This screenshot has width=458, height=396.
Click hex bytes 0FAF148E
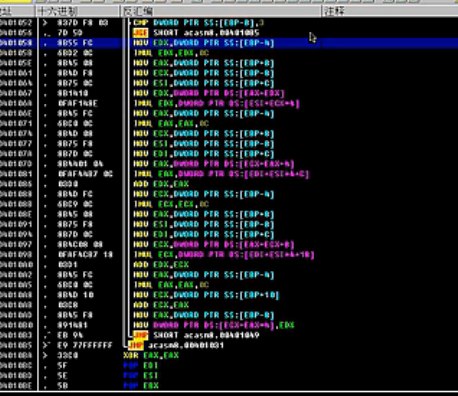coord(78,104)
